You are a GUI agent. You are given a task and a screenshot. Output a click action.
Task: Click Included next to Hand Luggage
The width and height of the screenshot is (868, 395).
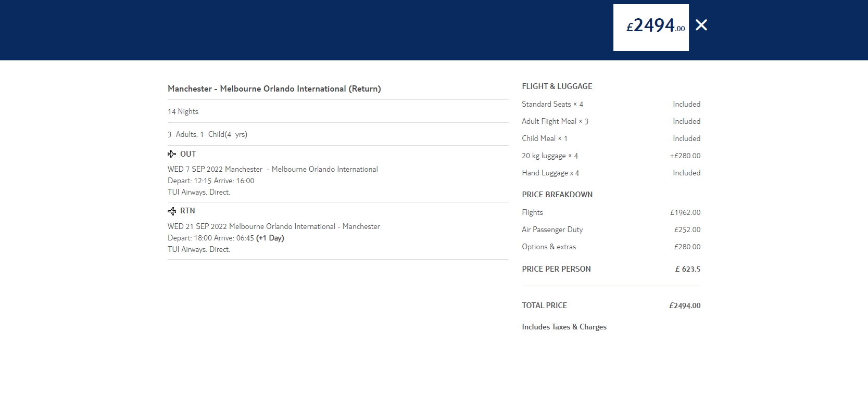point(686,173)
